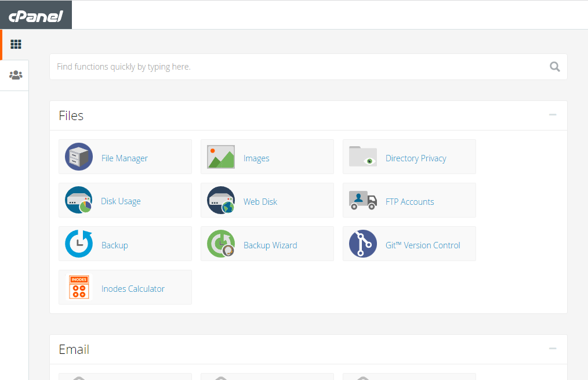Viewport: 588px width, 380px height.
Task: Open Directory Privacy via its folder icon
Action: [362, 157]
